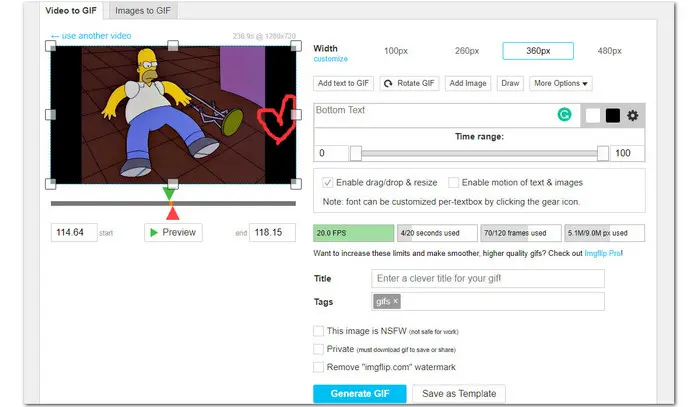Click the time range end value 100
Viewport: 700px width, 407px height.
point(627,153)
